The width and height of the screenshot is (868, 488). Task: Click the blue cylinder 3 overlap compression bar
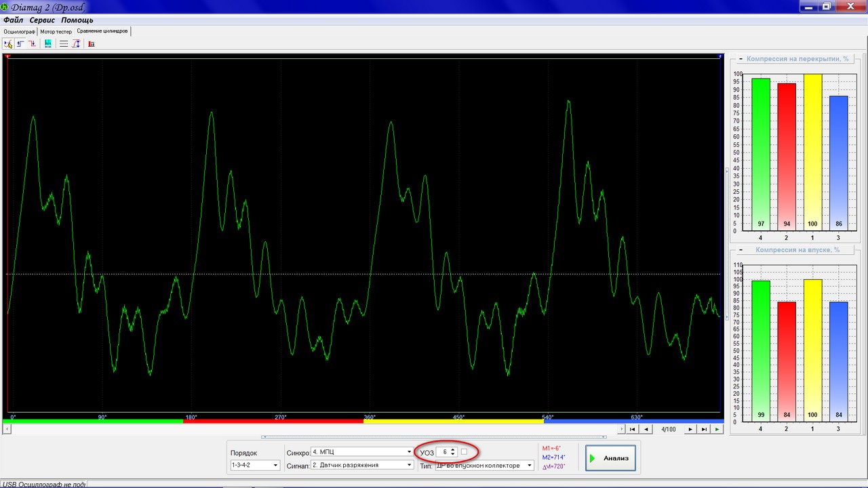(x=838, y=163)
